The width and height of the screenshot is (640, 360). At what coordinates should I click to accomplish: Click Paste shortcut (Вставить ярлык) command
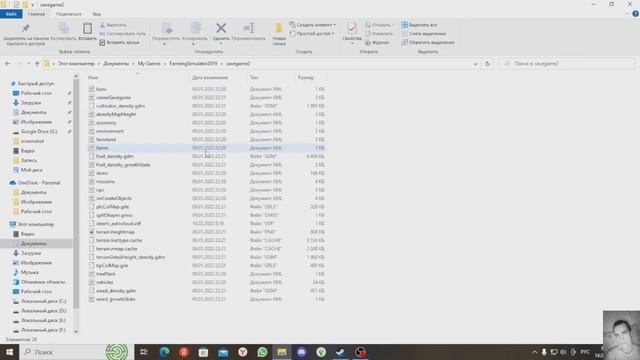119,42
